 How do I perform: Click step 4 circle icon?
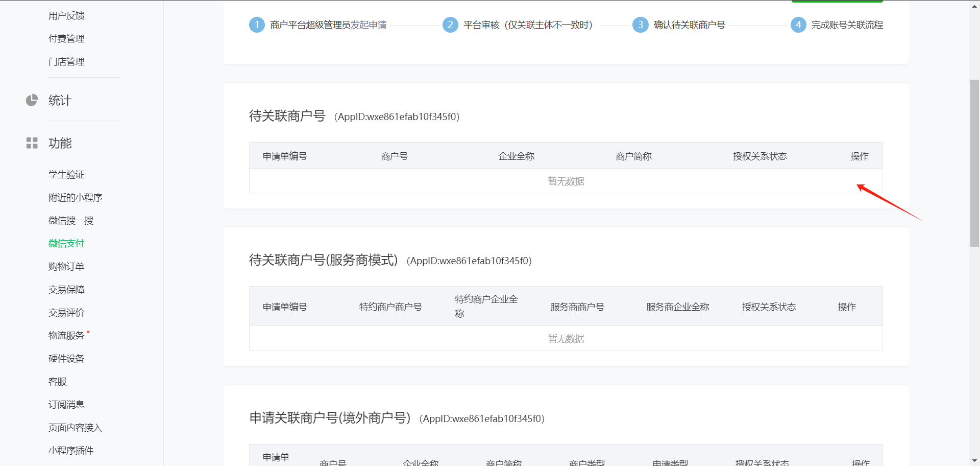(798, 25)
